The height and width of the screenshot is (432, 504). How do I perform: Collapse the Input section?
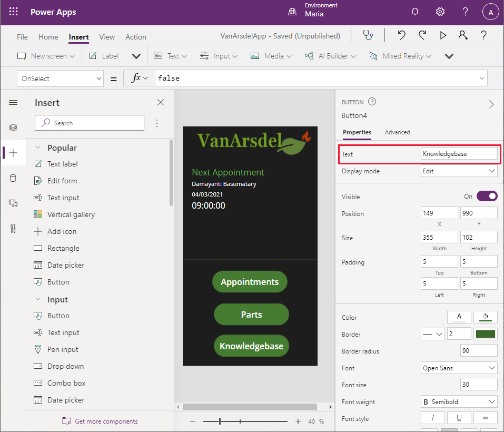pyautogui.click(x=38, y=299)
